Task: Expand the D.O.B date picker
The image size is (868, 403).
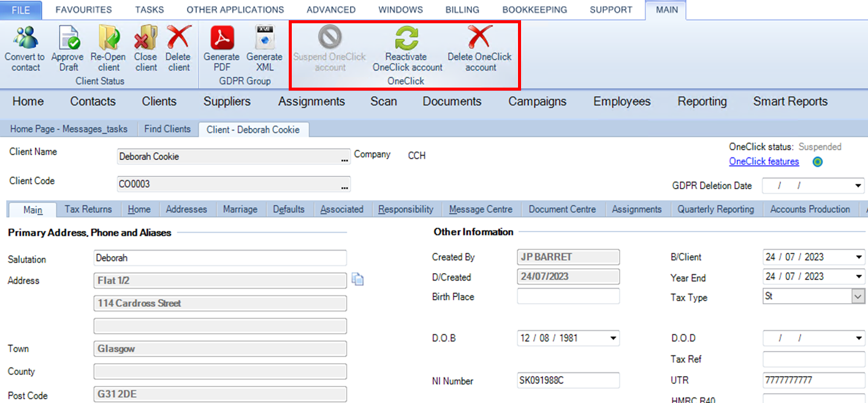Action: [x=613, y=338]
